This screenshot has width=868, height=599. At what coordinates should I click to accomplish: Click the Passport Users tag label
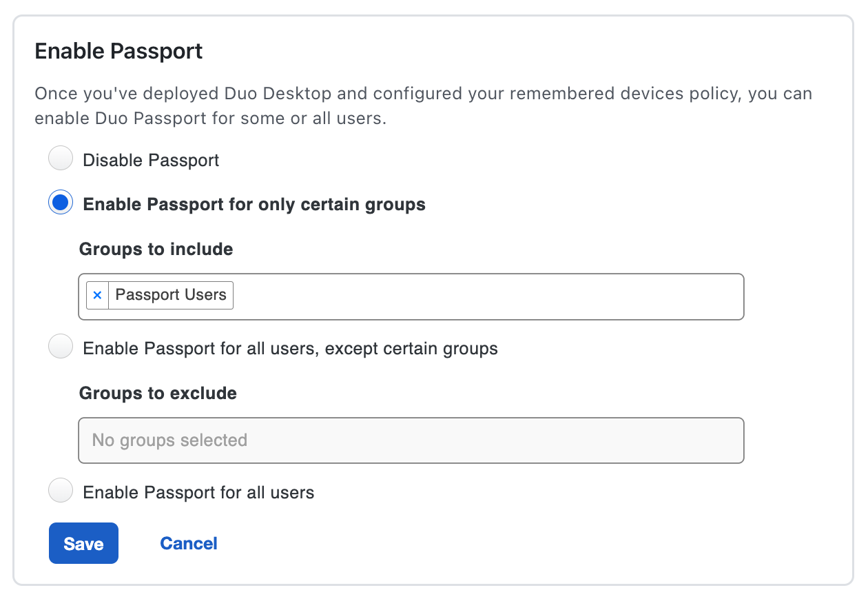pyautogui.click(x=171, y=295)
